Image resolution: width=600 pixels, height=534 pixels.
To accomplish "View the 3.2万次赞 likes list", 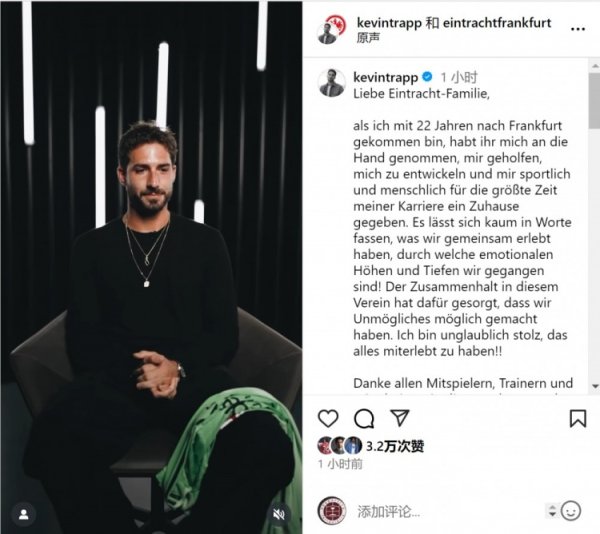I will pos(395,446).
